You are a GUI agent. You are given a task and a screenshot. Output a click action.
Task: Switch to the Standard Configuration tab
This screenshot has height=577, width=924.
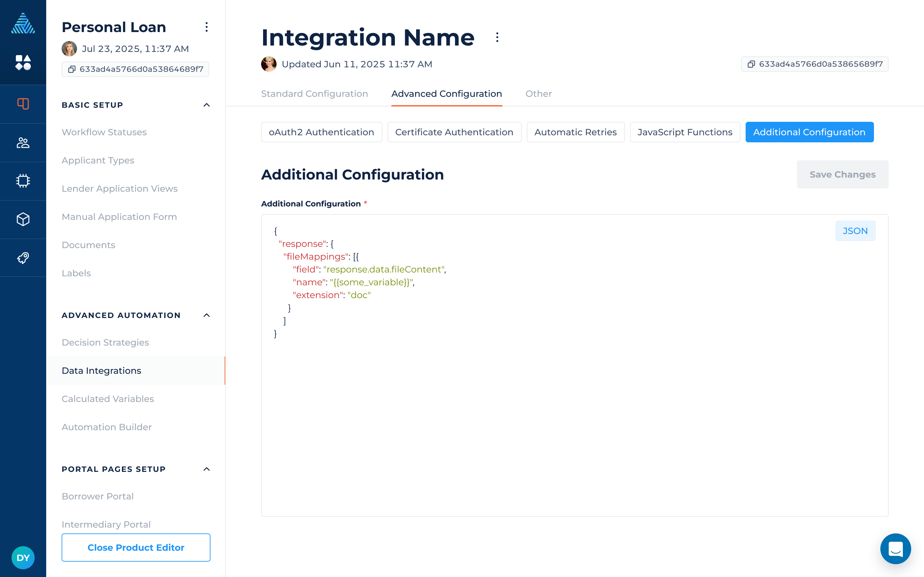pos(314,94)
